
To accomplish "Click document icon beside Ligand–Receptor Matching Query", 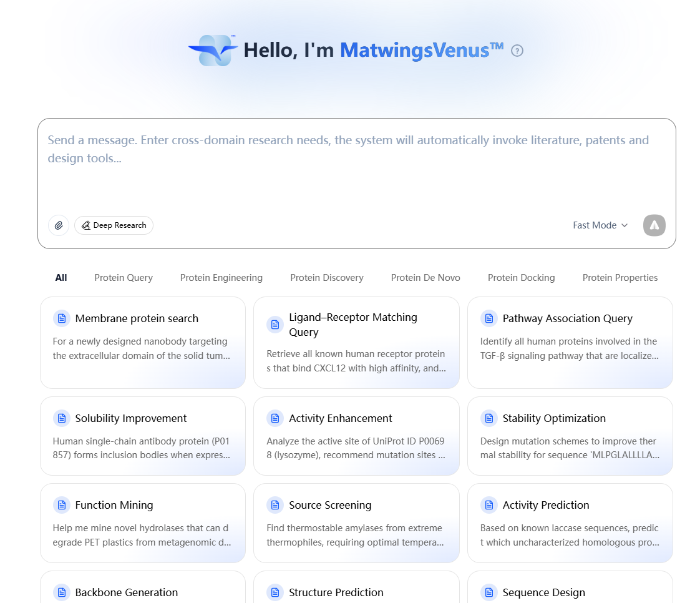I will click(x=275, y=325).
